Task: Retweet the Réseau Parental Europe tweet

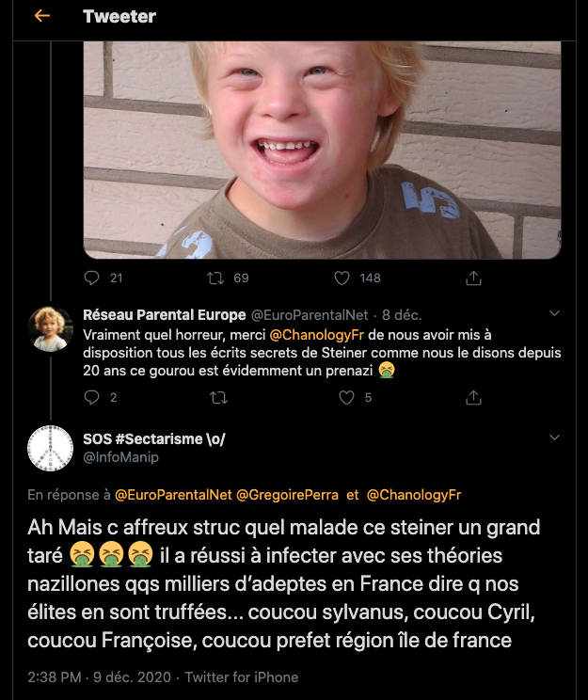Action: pyautogui.click(x=216, y=398)
